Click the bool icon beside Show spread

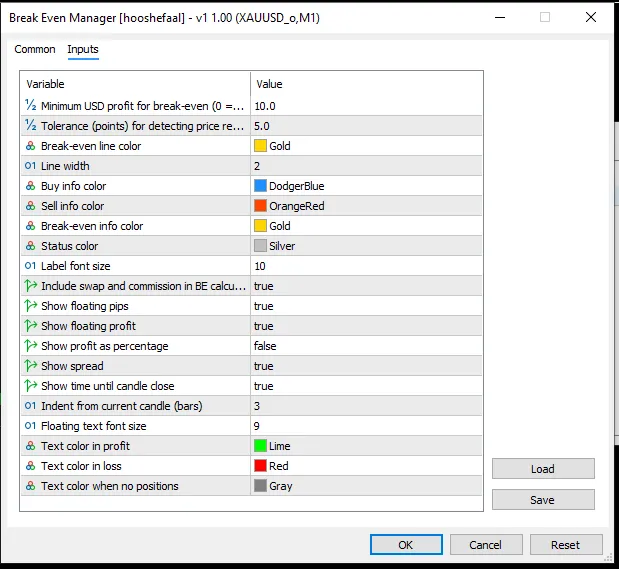(x=30, y=366)
